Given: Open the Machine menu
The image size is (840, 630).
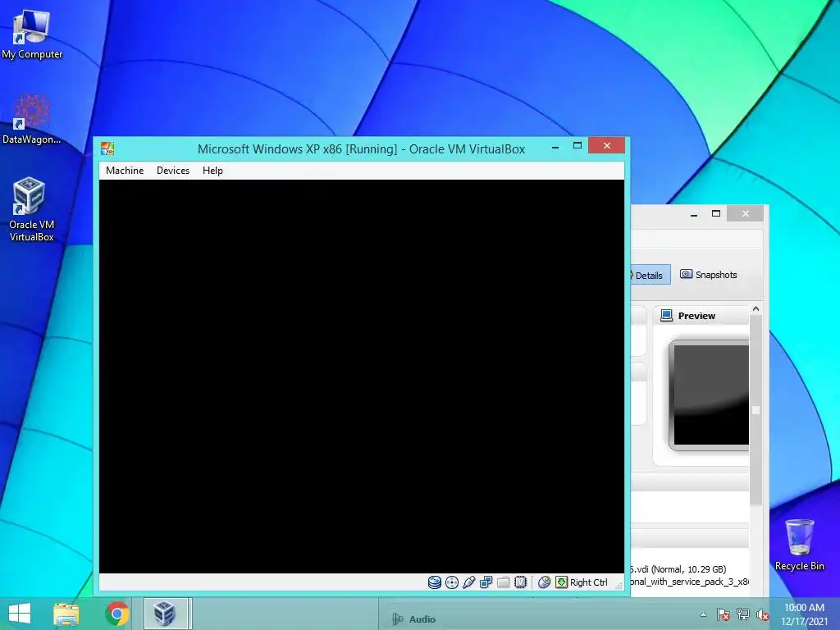Looking at the screenshot, I should tap(125, 171).
